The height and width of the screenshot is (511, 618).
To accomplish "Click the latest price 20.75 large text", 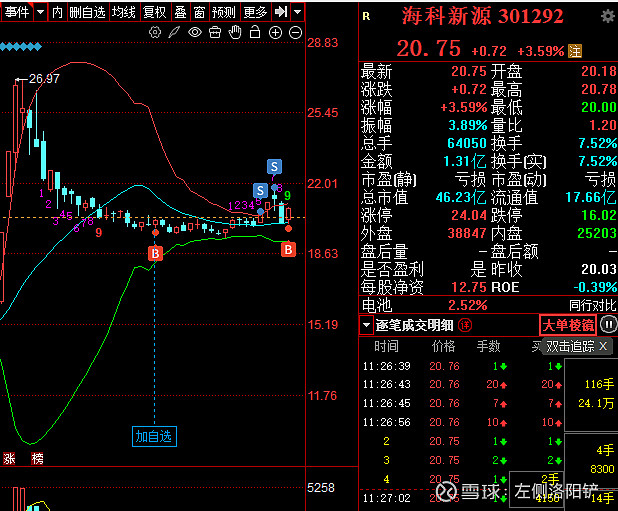I will coord(429,49).
